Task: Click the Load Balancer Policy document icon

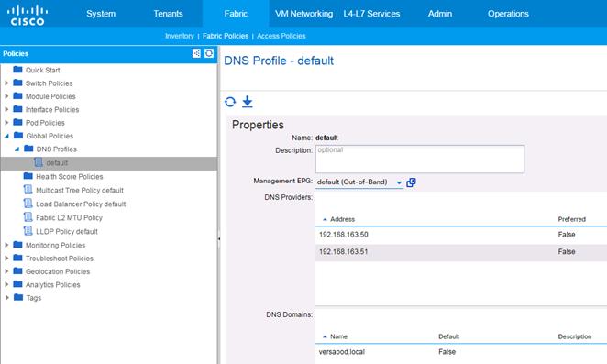Action: [x=28, y=204]
